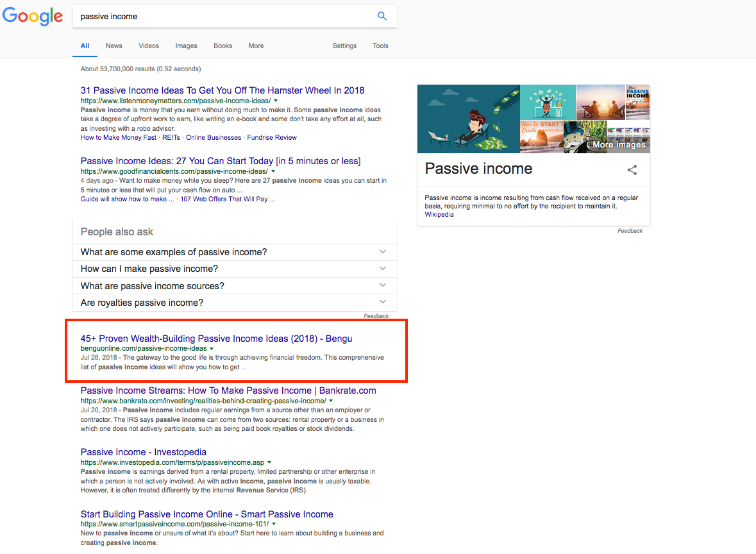Open Passive Income - Investopedia result

point(143,452)
